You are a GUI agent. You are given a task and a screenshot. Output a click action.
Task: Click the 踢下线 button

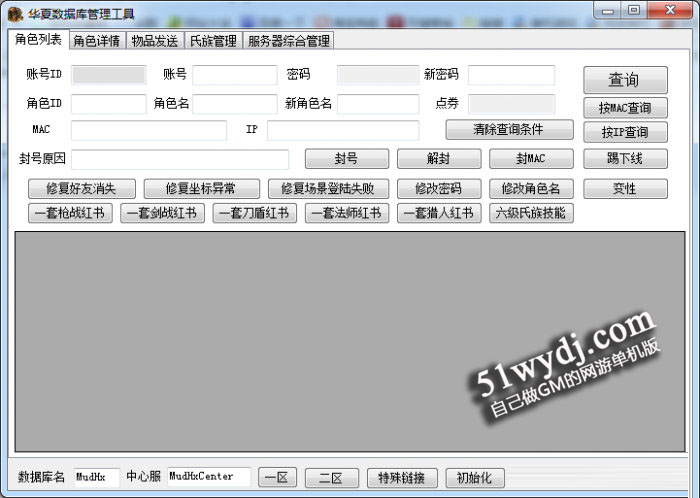[x=625, y=159]
